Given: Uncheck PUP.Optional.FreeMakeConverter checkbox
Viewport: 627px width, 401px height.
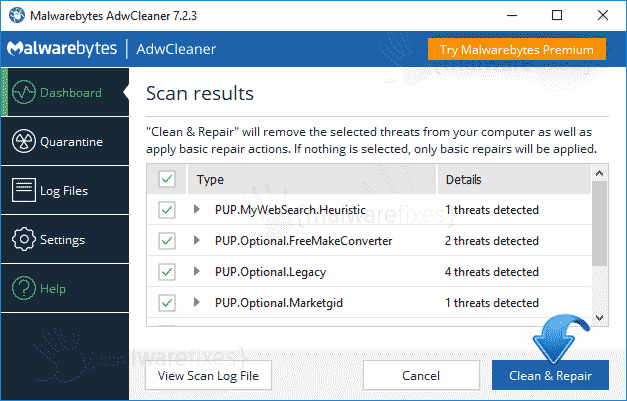Looking at the screenshot, I should [x=167, y=241].
